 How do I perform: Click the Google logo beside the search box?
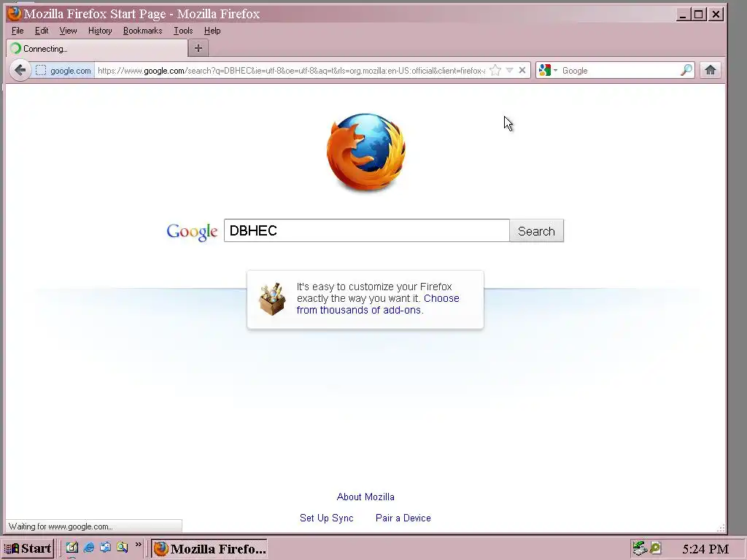point(192,232)
